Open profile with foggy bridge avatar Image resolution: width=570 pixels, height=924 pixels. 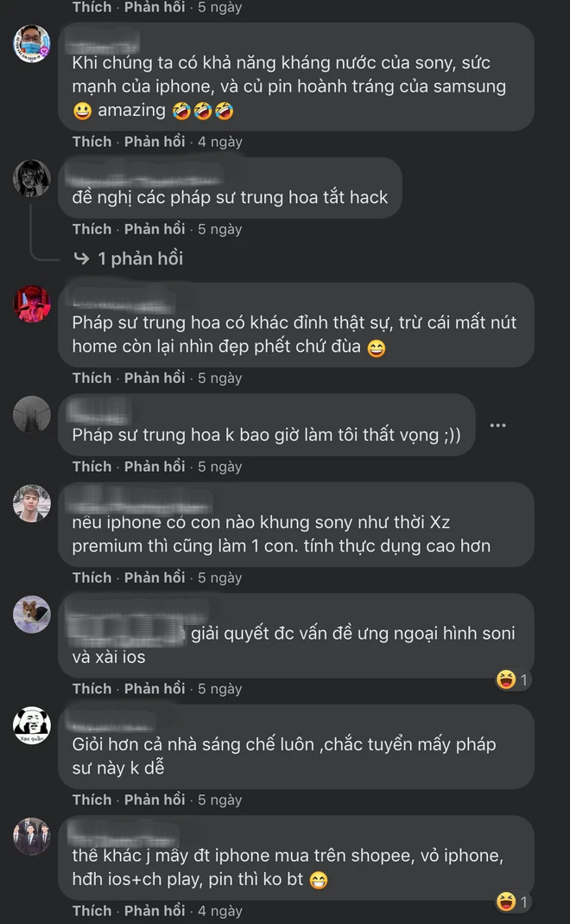(32, 415)
